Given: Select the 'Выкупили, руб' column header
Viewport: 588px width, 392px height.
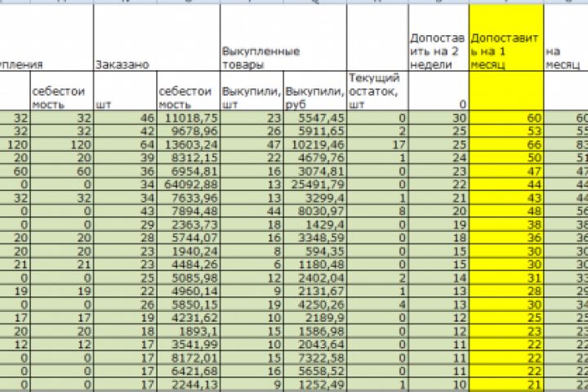Looking at the screenshot, I should pyautogui.click(x=315, y=91).
